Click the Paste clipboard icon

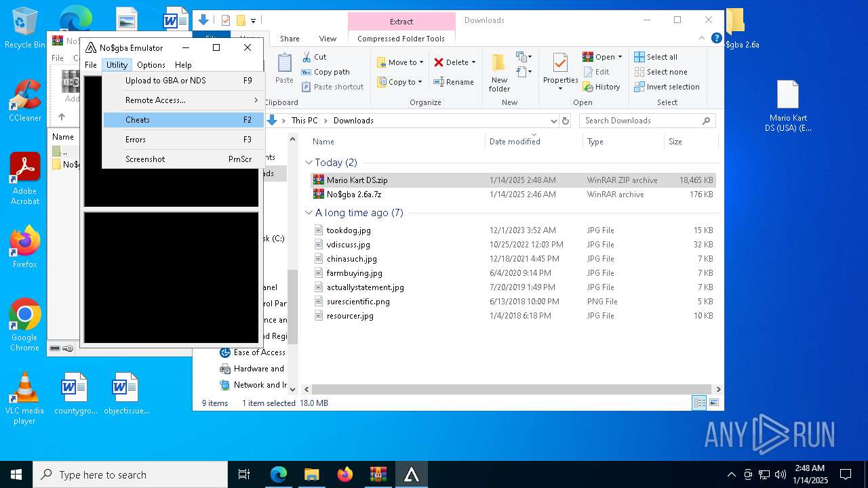pyautogui.click(x=284, y=69)
